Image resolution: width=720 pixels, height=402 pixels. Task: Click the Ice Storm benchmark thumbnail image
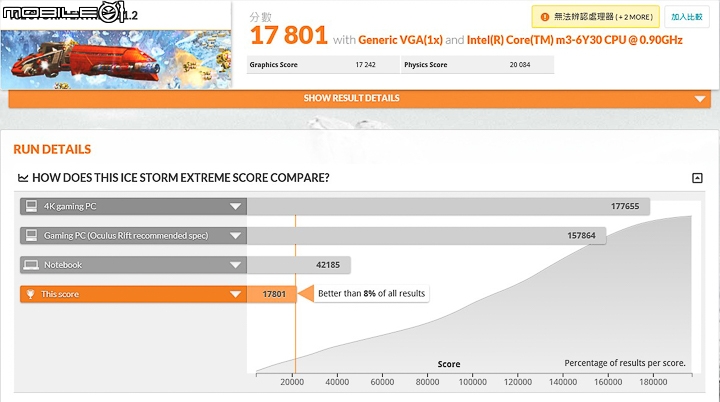coord(116,59)
